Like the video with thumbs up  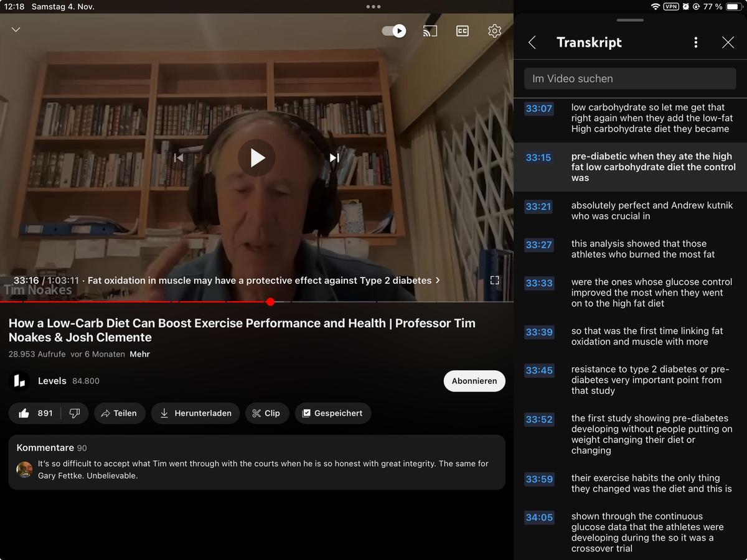(24, 413)
